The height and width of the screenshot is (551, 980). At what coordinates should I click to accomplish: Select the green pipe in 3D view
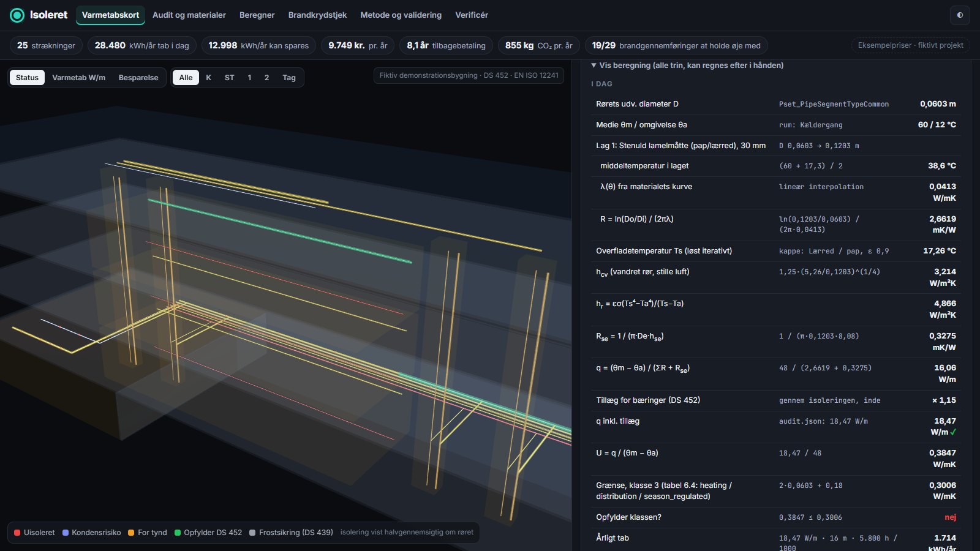(279, 231)
